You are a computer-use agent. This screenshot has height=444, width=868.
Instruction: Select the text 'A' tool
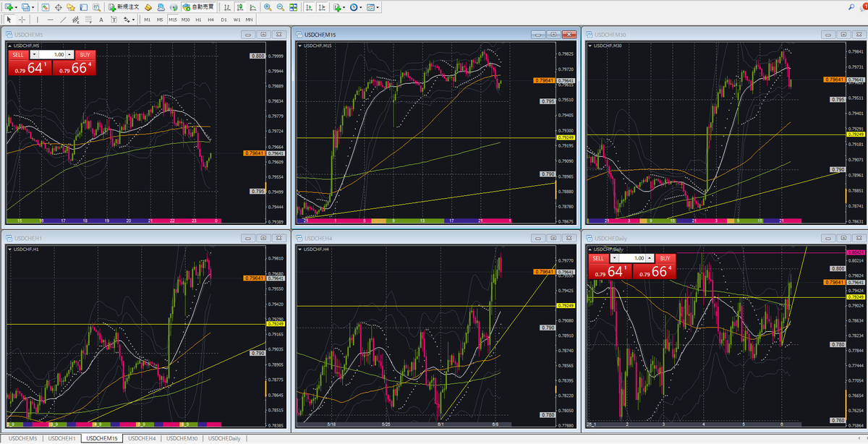[x=101, y=20]
